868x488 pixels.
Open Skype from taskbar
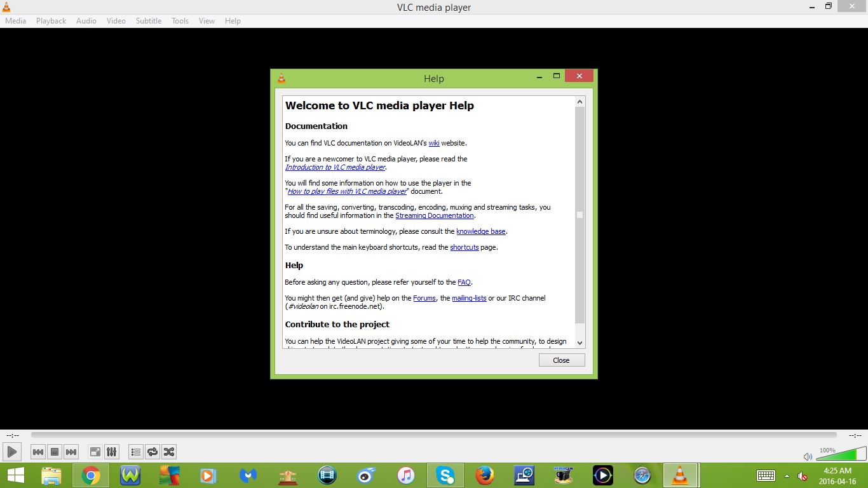(445, 475)
